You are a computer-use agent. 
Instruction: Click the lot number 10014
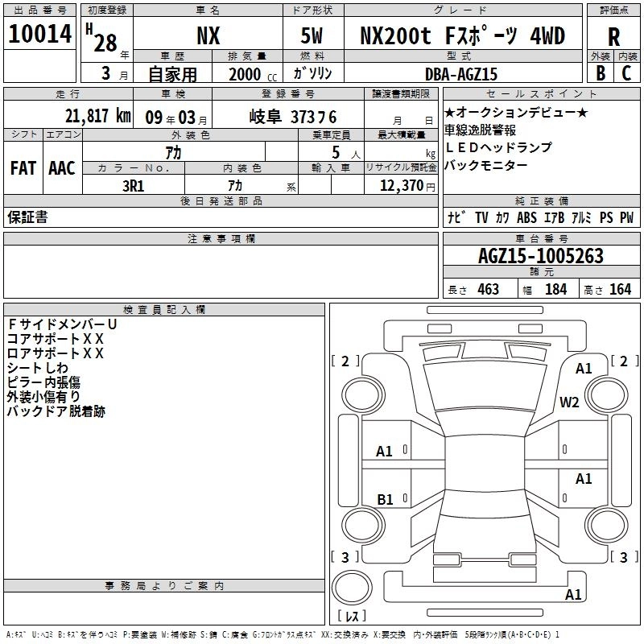tap(40, 35)
